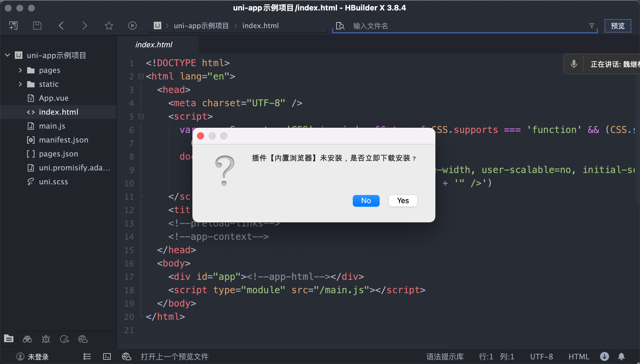Viewport: 640px width, 364px height.
Task: Click uni-app示例项目 in the breadcrumb bar
Action: point(201,26)
